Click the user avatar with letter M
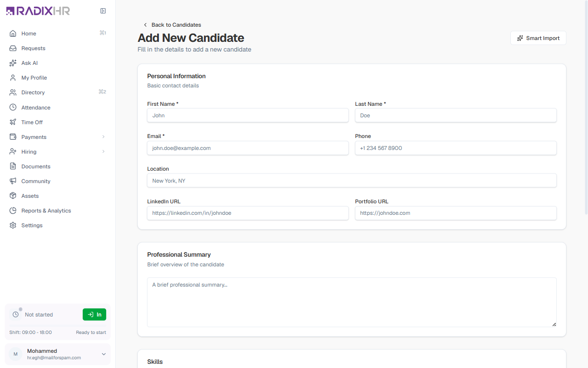 (16, 354)
